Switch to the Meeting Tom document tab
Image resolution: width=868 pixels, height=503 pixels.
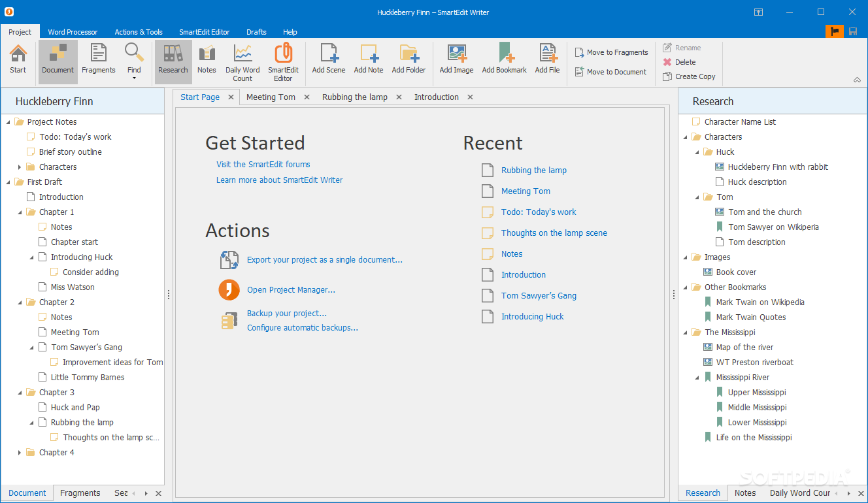click(x=271, y=97)
